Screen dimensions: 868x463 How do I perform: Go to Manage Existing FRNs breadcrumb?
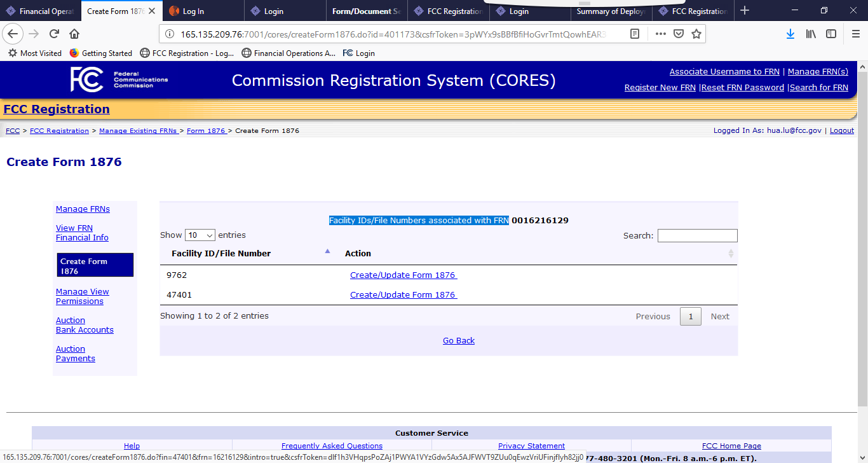[138, 131]
